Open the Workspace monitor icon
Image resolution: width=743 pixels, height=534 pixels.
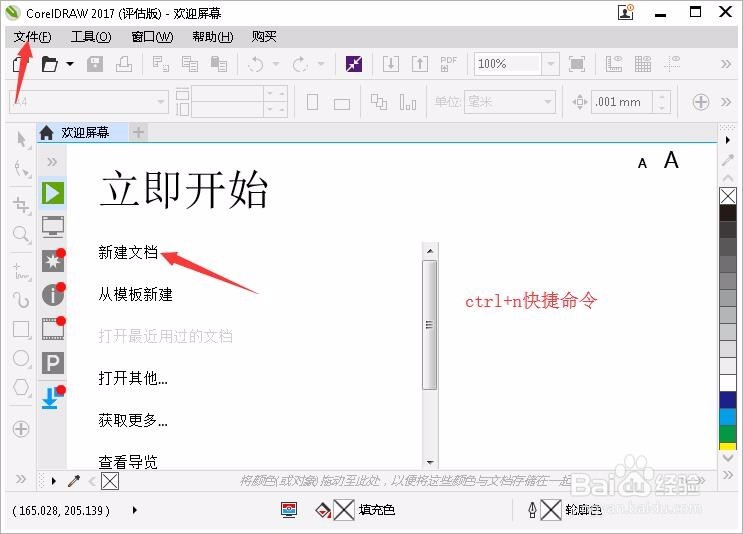(53, 227)
